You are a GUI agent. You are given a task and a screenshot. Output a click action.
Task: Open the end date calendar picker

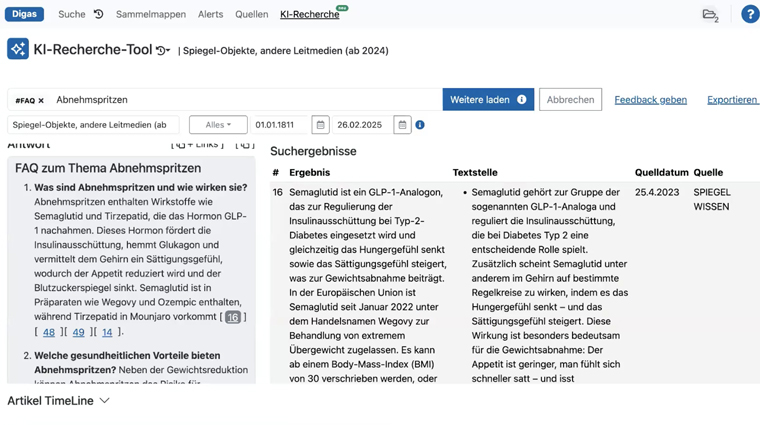coord(402,125)
